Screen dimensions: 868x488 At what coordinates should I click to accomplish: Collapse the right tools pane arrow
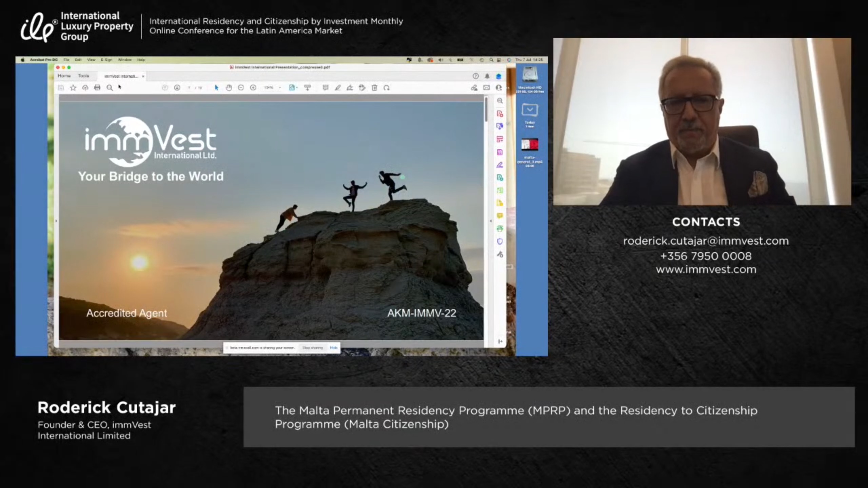[491, 221]
